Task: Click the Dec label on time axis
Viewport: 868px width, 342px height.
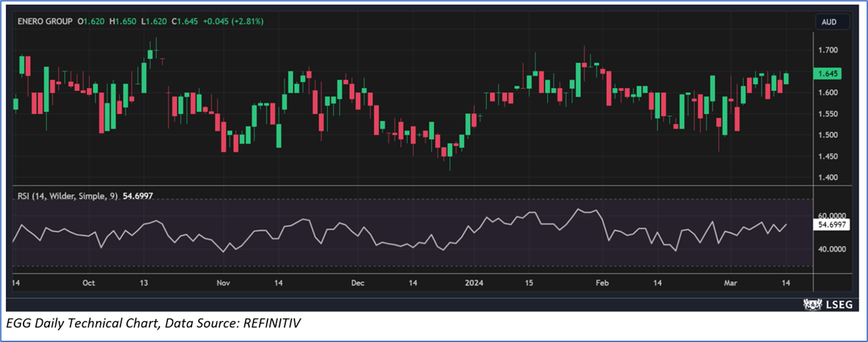Action: click(x=358, y=282)
